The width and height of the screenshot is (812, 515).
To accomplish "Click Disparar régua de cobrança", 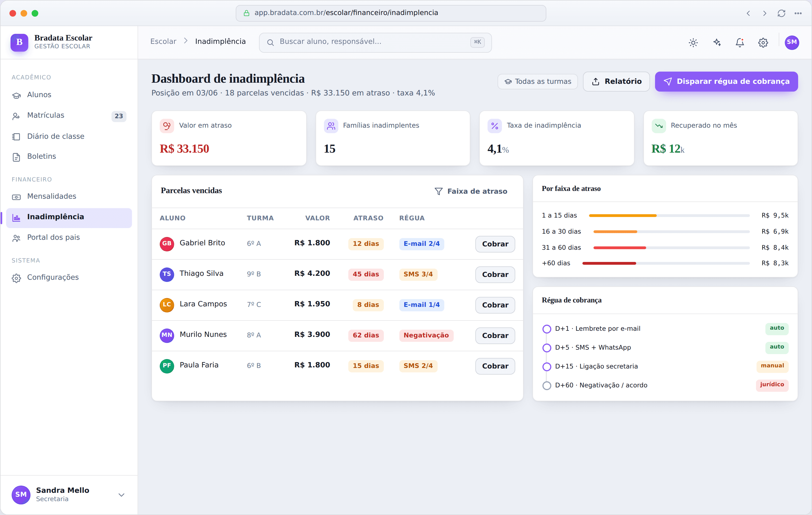I will pos(726,82).
